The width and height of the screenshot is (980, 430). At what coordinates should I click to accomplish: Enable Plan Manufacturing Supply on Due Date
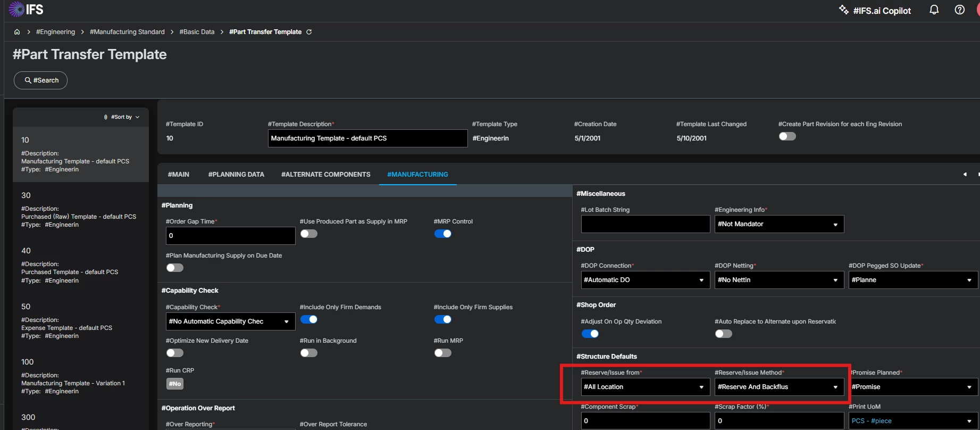(x=174, y=268)
